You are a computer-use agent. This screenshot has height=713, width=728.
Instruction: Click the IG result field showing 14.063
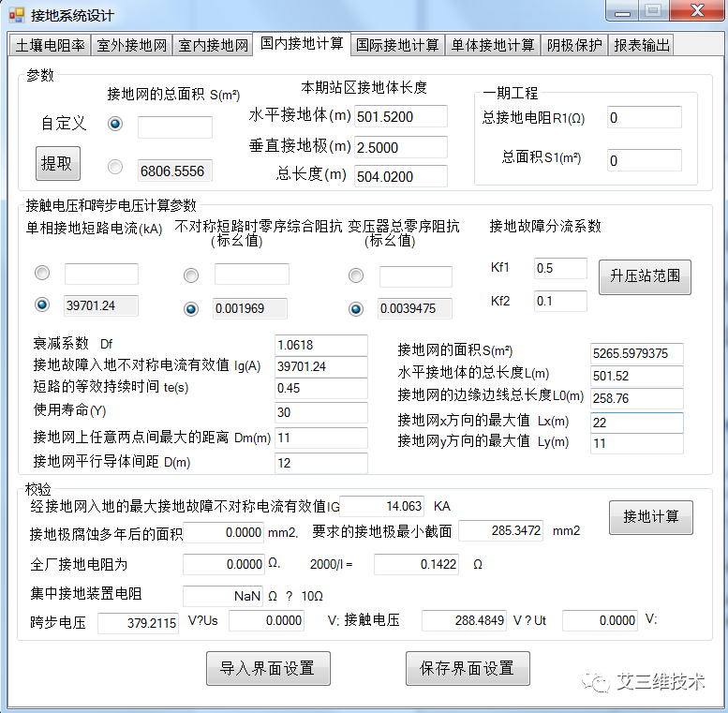pyautogui.click(x=381, y=506)
